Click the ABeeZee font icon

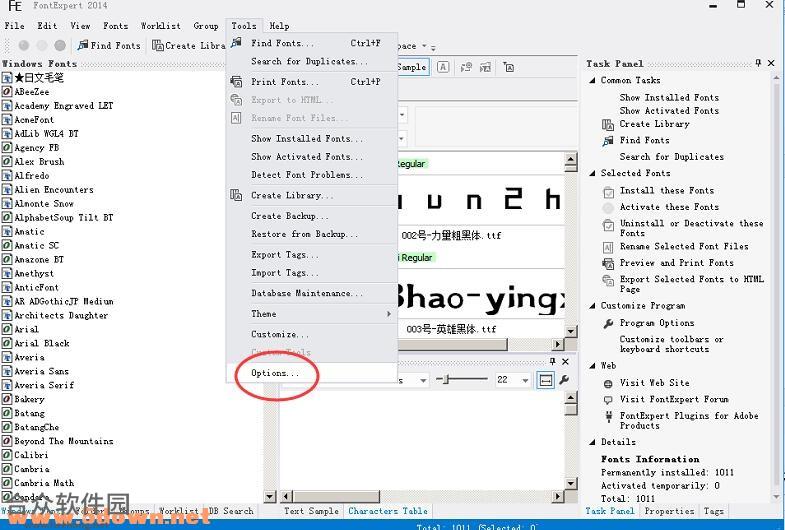coord(7,92)
